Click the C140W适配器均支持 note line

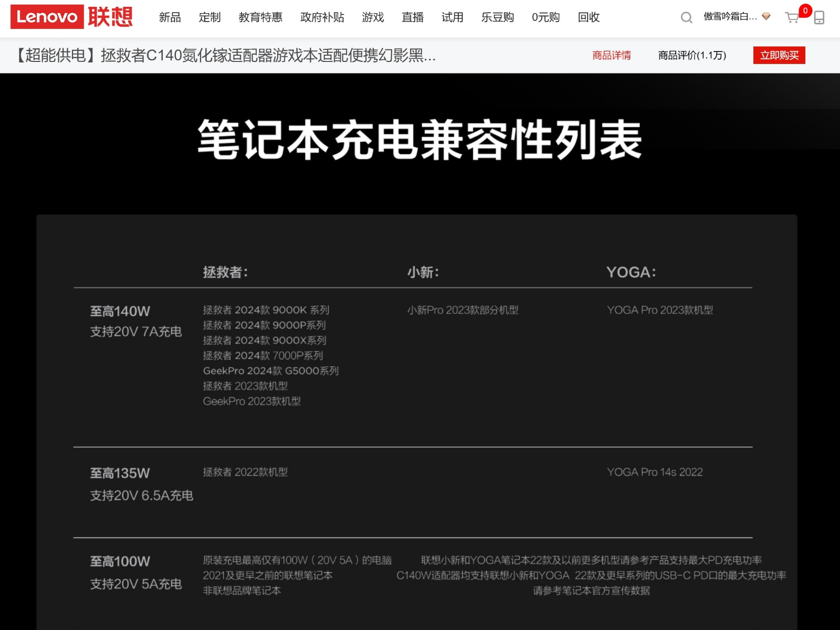click(591, 575)
